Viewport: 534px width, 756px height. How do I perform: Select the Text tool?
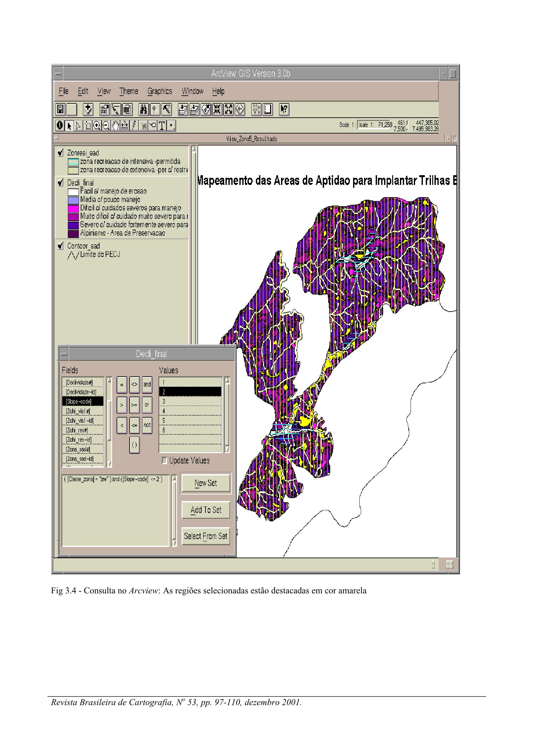pos(162,126)
